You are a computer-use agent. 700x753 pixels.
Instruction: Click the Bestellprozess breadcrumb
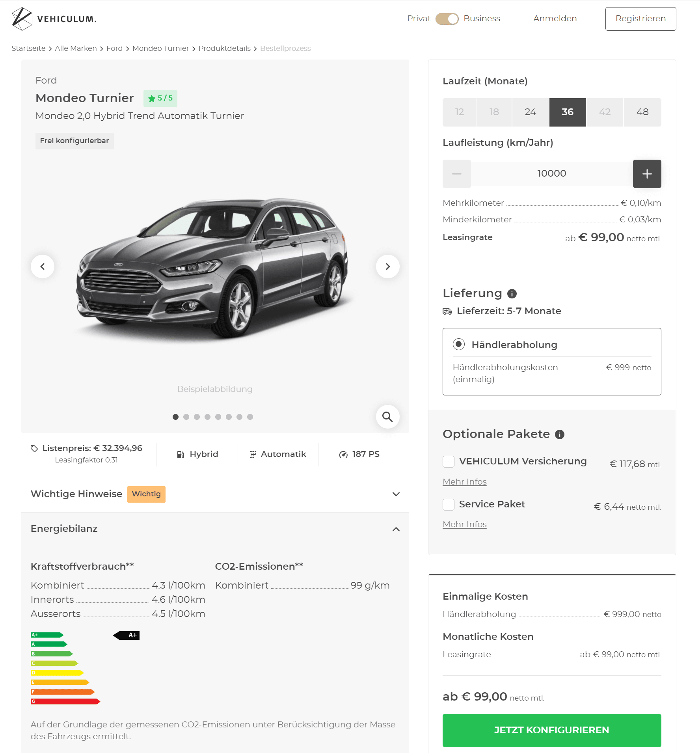(x=285, y=48)
